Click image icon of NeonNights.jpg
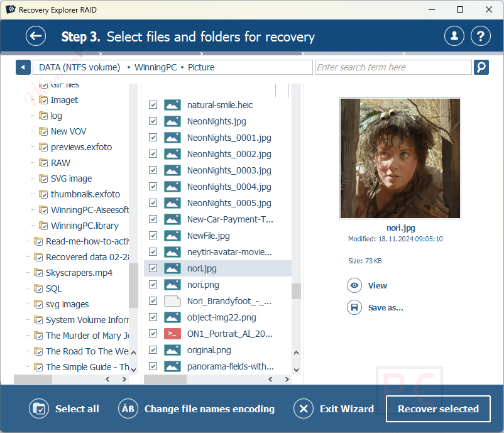Image resolution: width=504 pixels, height=433 pixels. click(x=172, y=121)
